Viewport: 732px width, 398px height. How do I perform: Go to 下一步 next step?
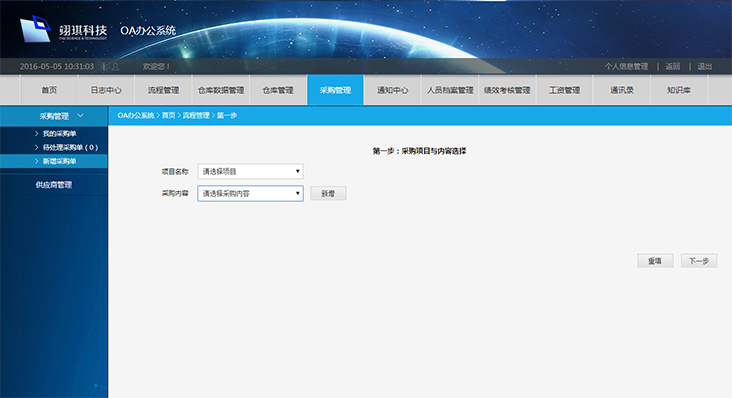(699, 261)
